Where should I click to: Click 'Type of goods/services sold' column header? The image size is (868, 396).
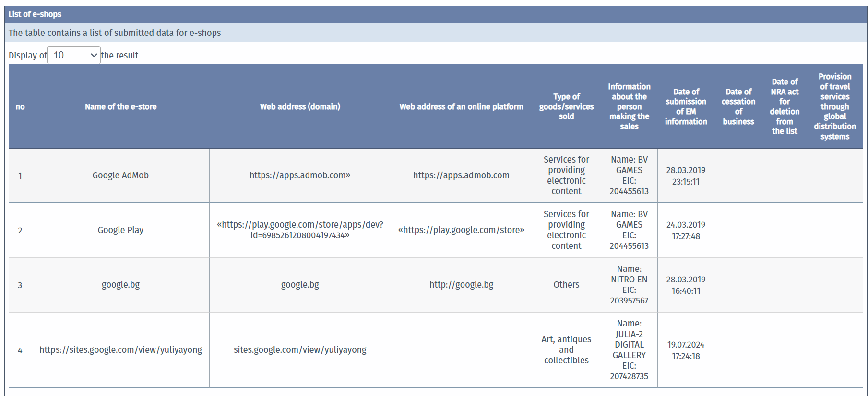566,106
